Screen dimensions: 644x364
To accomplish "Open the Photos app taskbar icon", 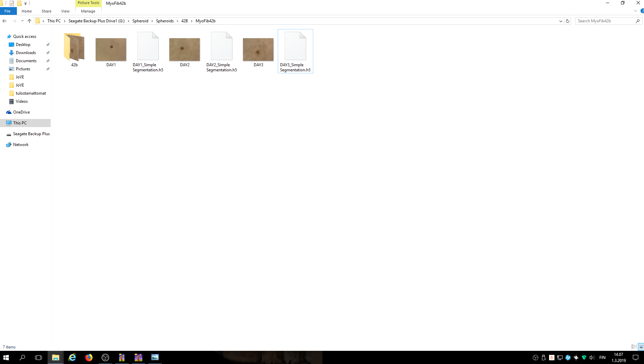I will tap(155, 358).
